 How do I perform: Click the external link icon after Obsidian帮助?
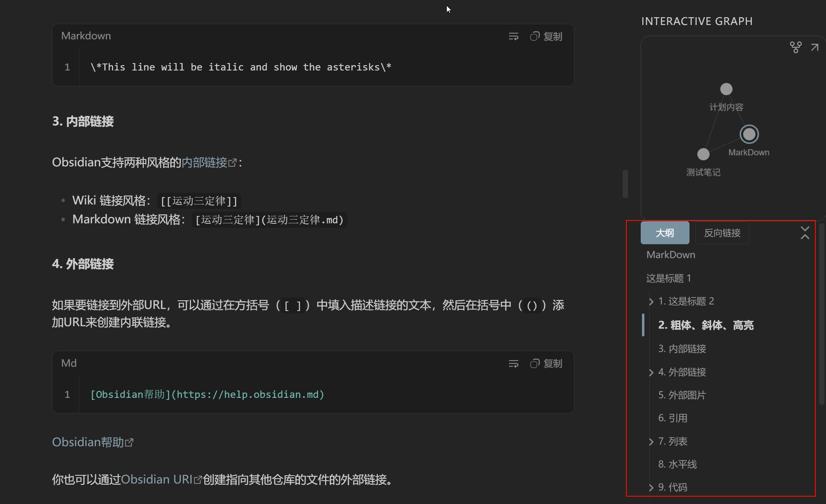coord(130,442)
